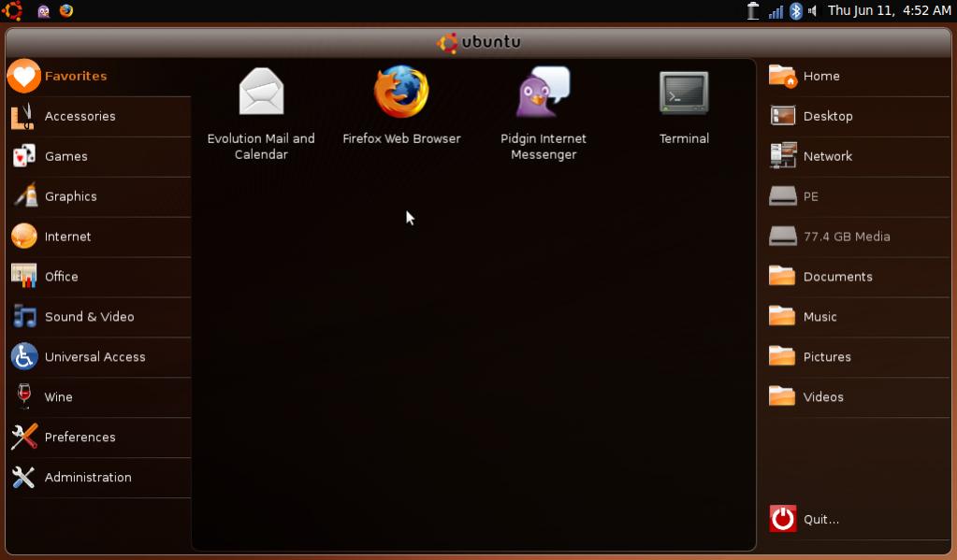
Task: Click the Pictures place label
Action: 827,357
